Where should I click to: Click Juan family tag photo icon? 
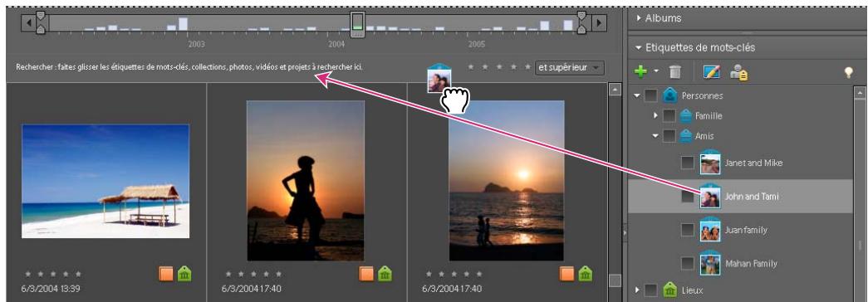click(709, 230)
